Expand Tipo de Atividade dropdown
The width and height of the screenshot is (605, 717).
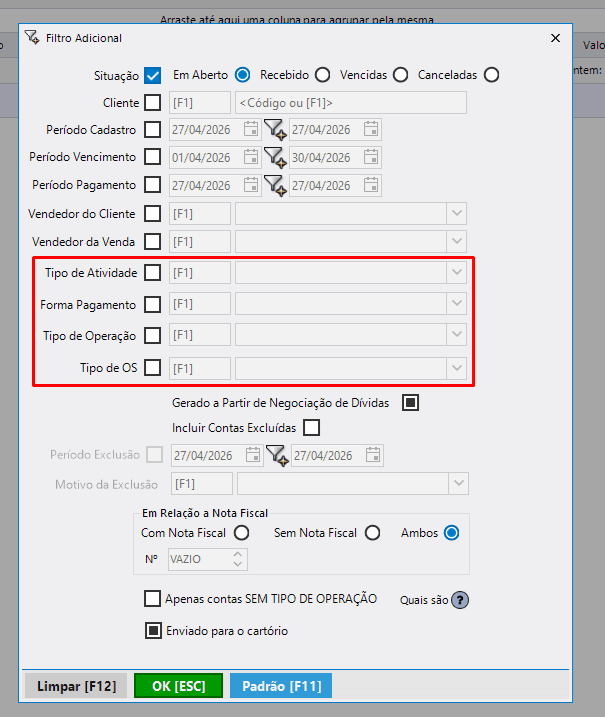coord(456,273)
